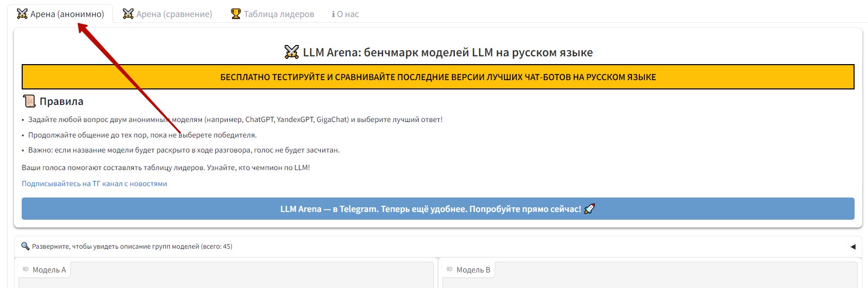Click the info icon next to О нас
The width and height of the screenshot is (868, 288).
333,14
